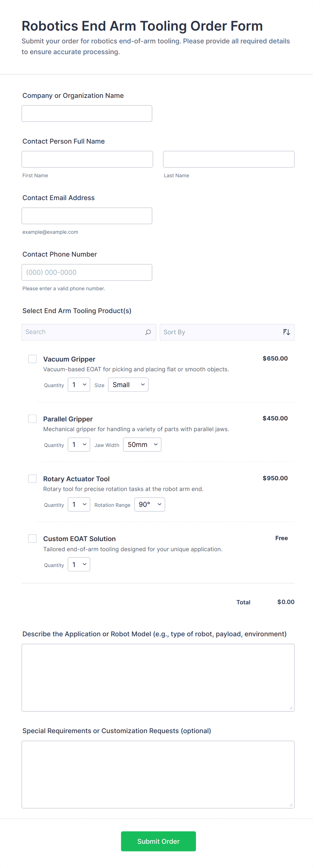The height and width of the screenshot is (868, 313).
Task: Open Rotary Actuator Tool Quantity dropdown
Action: [79, 504]
